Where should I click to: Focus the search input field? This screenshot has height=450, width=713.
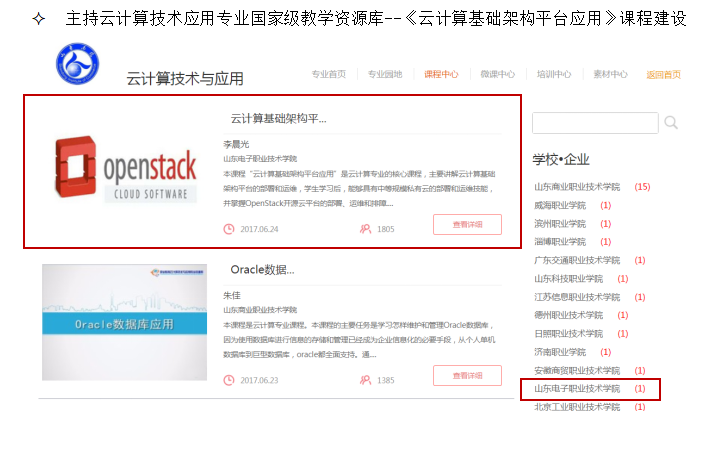point(595,123)
